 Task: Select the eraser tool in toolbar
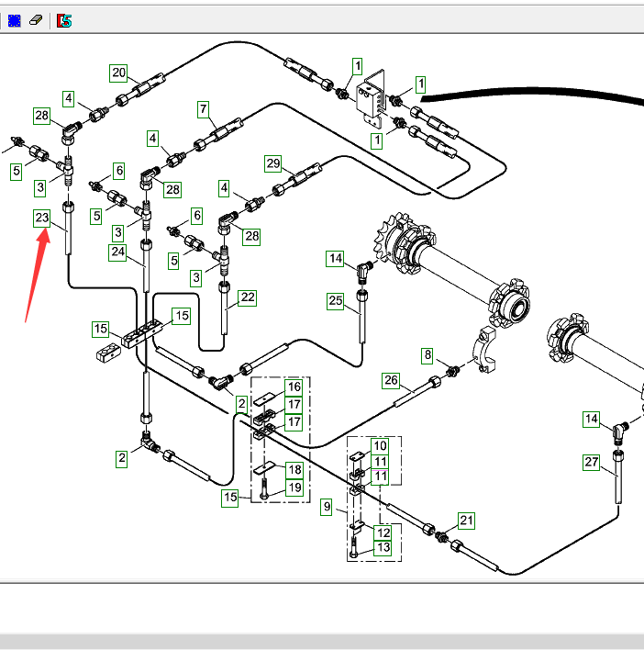(36, 20)
